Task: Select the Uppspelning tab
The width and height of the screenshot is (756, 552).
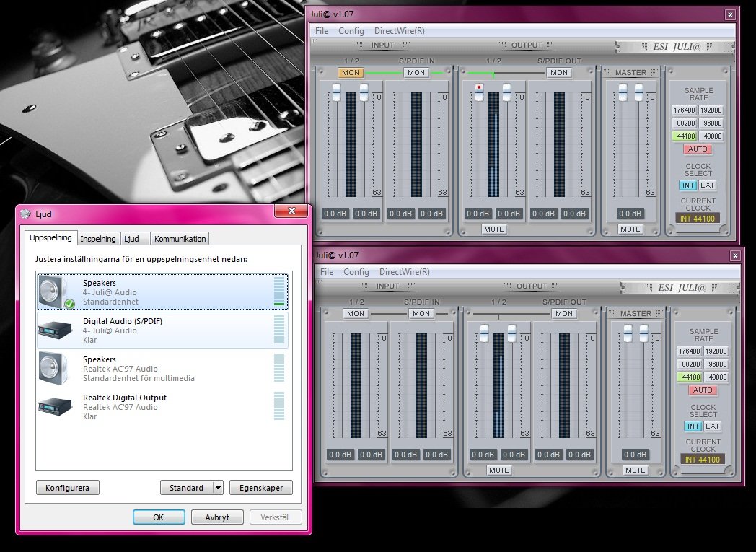Action: [x=50, y=237]
